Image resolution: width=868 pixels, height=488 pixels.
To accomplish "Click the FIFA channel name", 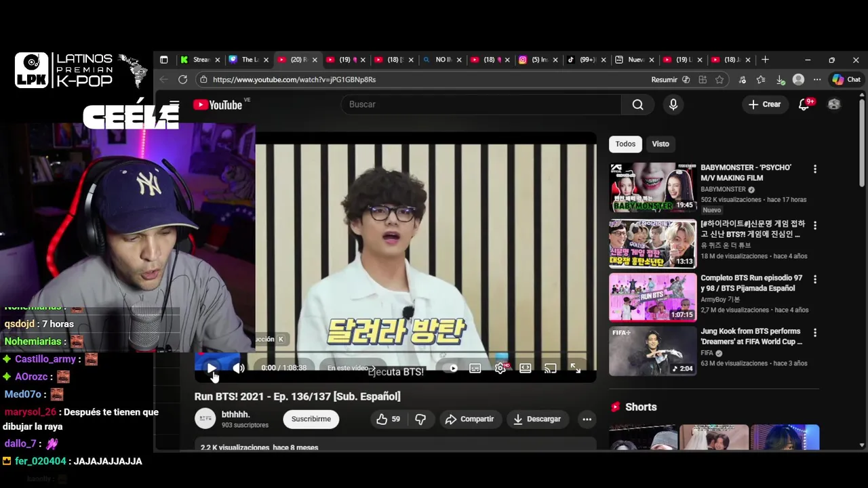I will pos(707,353).
